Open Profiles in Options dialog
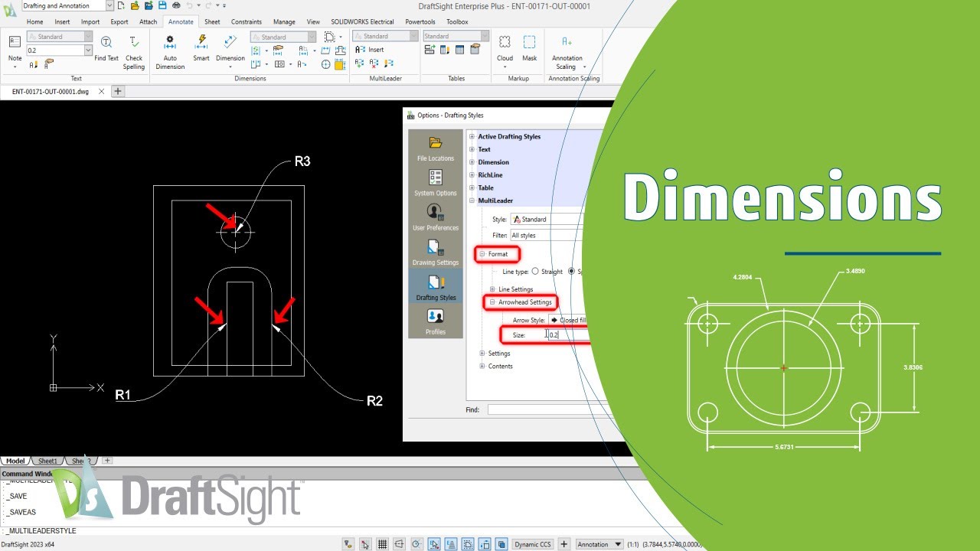The image size is (980, 551). click(x=436, y=321)
